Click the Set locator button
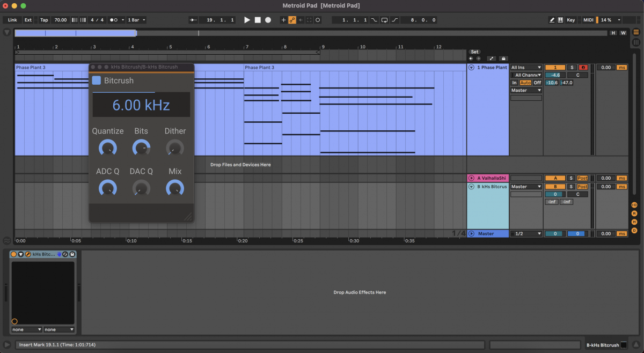 coord(474,52)
